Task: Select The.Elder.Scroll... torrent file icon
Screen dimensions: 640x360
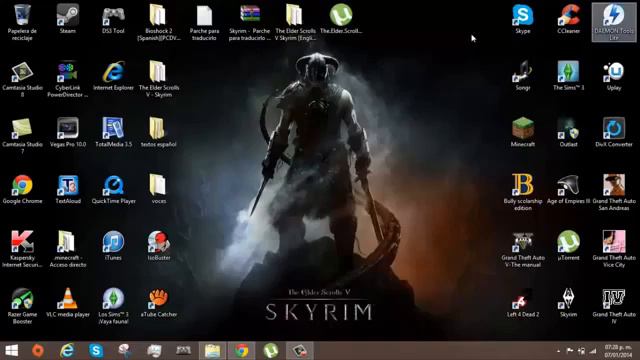Action: [x=341, y=19]
